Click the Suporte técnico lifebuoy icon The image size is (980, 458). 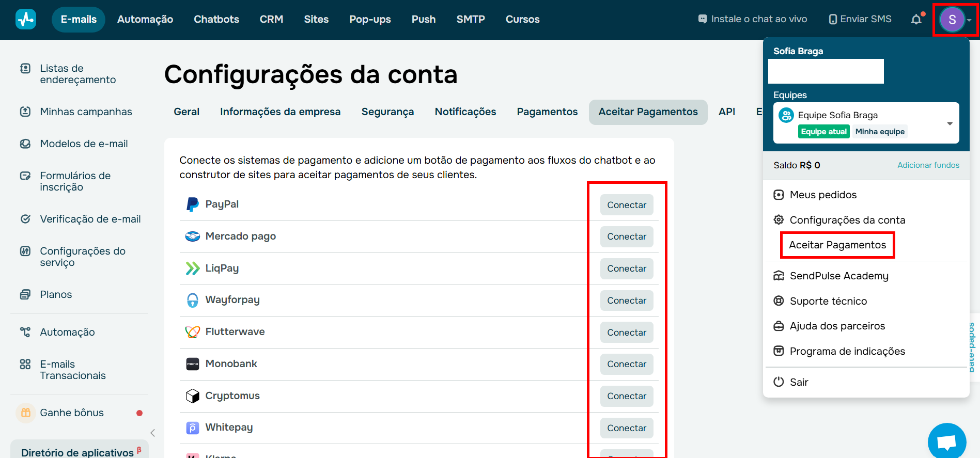tap(779, 301)
